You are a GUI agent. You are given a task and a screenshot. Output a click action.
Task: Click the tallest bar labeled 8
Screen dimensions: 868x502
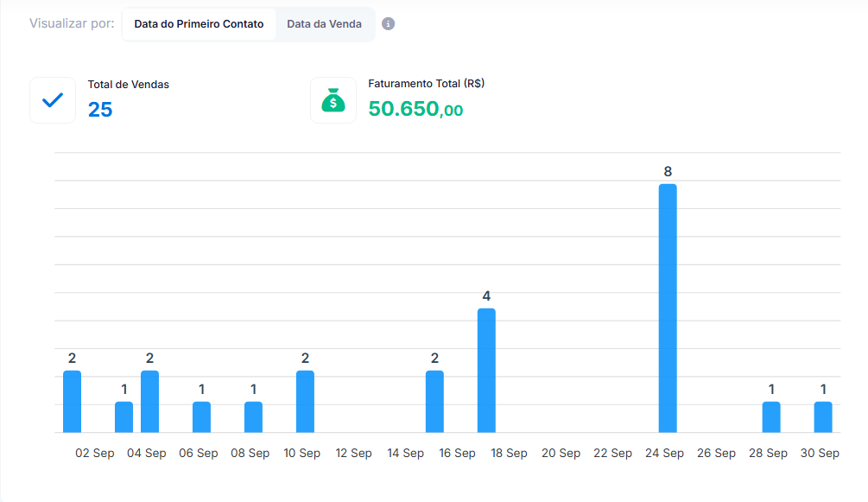668,308
